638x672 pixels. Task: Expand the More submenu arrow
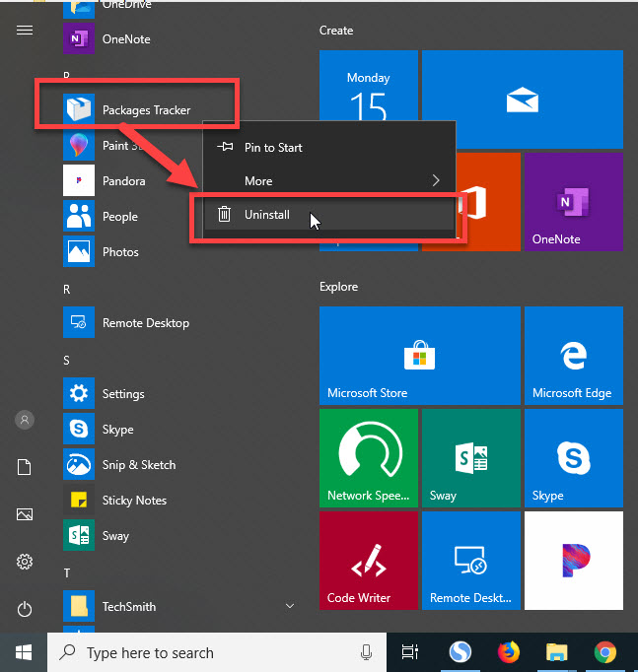point(436,180)
